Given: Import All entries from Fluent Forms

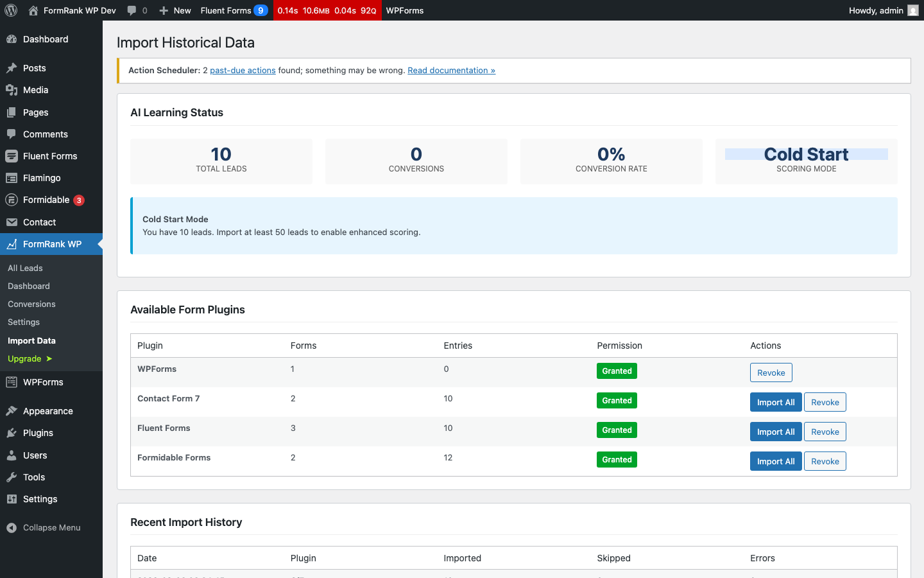Looking at the screenshot, I should pos(776,431).
